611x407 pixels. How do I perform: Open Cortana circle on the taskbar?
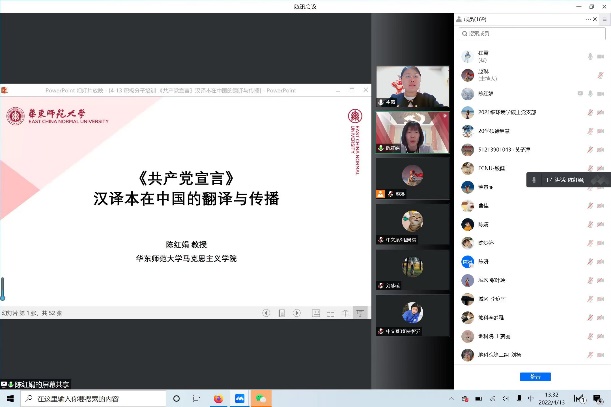point(176,398)
